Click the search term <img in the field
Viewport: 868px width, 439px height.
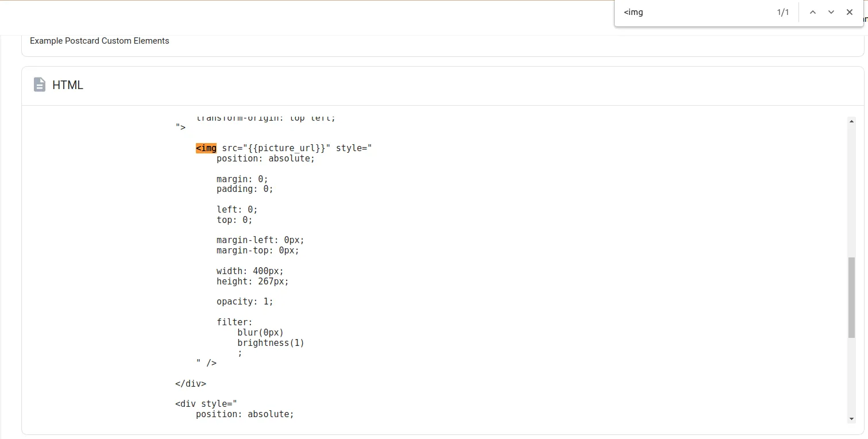634,11
